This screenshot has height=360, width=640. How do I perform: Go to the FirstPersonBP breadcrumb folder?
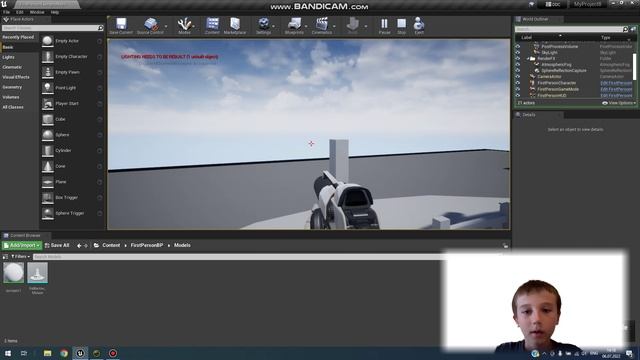tap(147, 246)
